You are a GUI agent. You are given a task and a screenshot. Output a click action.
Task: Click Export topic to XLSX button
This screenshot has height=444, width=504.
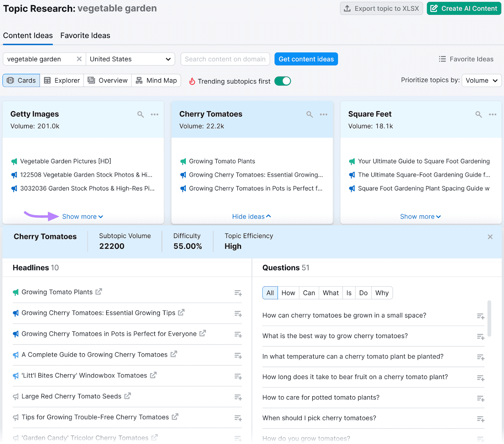click(381, 9)
